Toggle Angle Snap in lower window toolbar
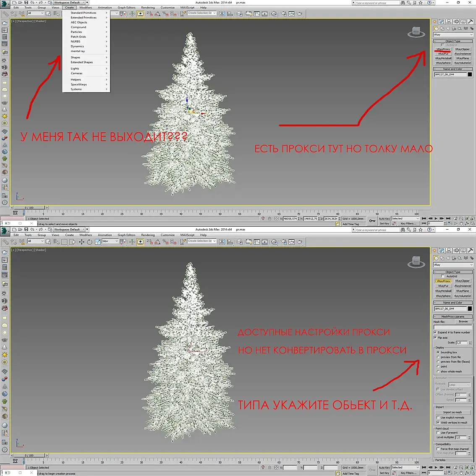The image size is (476, 476). point(157,242)
